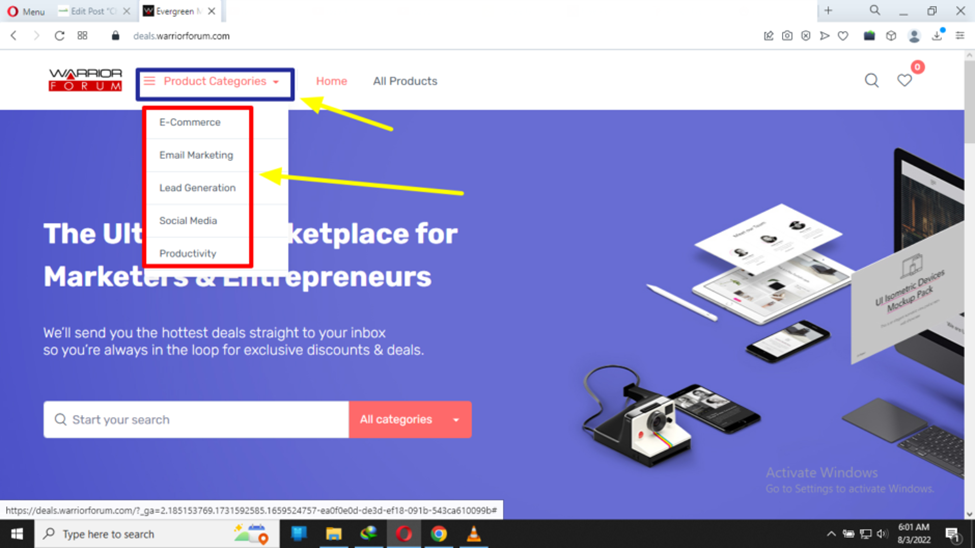Screen dimensions: 975x548
Task: Select E-Commerce from category menu
Action: pos(190,123)
